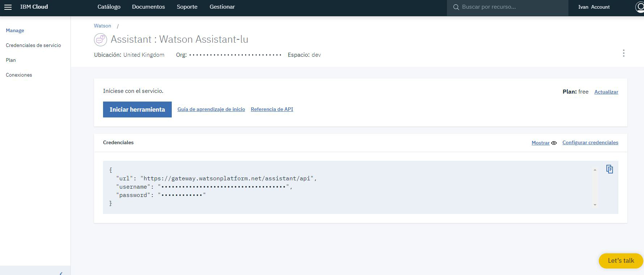Focus the Buscar por recurso search field
The height and width of the screenshot is (275, 644).
(x=508, y=7)
